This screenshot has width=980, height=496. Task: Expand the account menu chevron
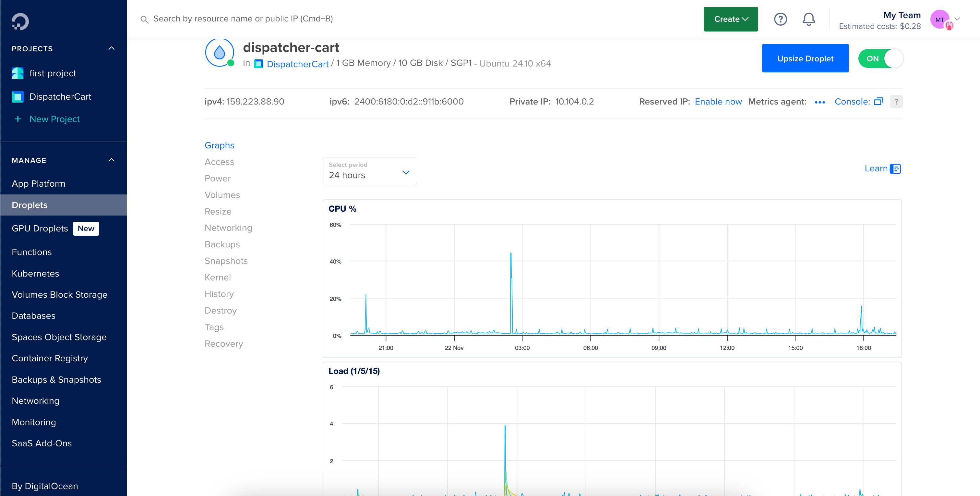[x=957, y=19]
